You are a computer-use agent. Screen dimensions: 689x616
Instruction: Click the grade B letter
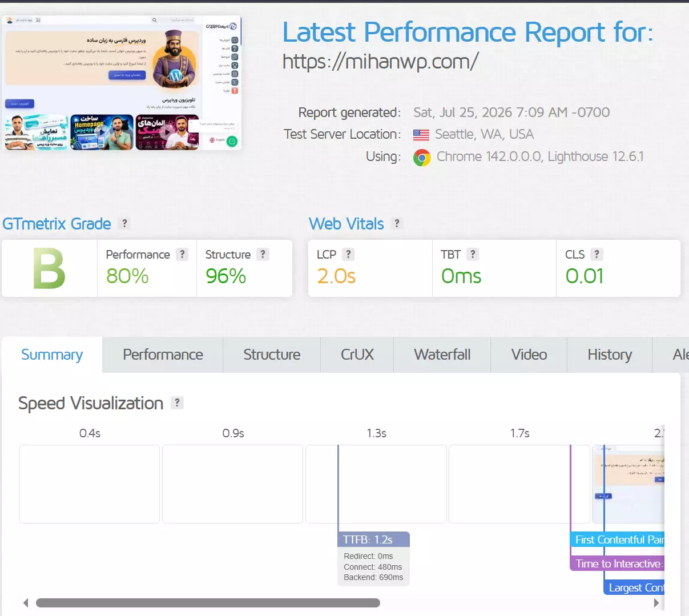(x=49, y=268)
